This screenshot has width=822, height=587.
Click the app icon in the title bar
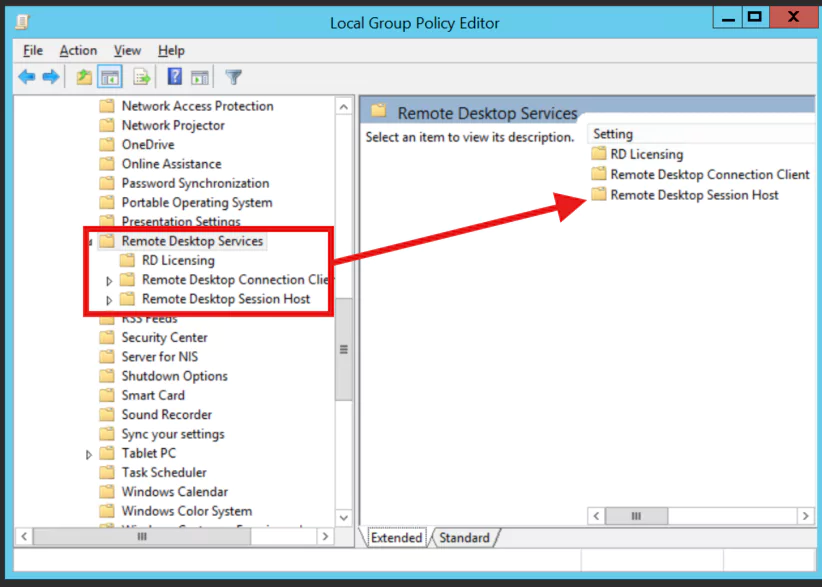(x=23, y=22)
